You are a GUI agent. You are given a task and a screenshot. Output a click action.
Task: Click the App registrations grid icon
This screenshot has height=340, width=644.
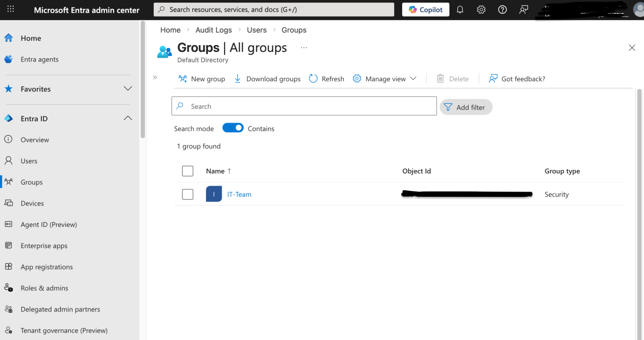tap(8, 266)
